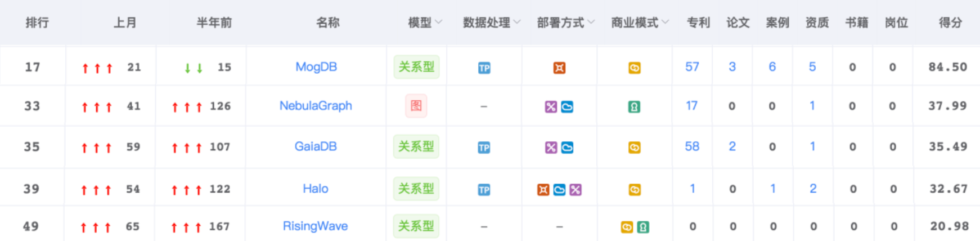Click the TP icon in the Halo row
This screenshot has height=241, width=980.
pos(484,190)
